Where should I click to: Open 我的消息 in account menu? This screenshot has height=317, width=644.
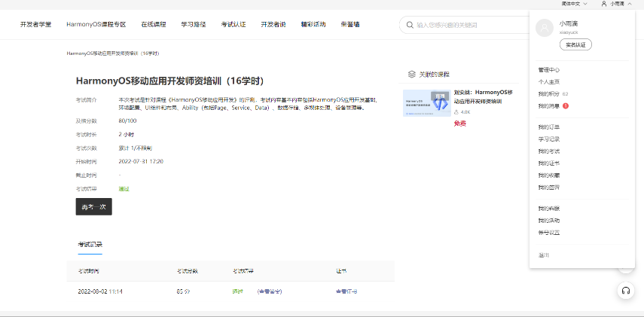pos(548,106)
